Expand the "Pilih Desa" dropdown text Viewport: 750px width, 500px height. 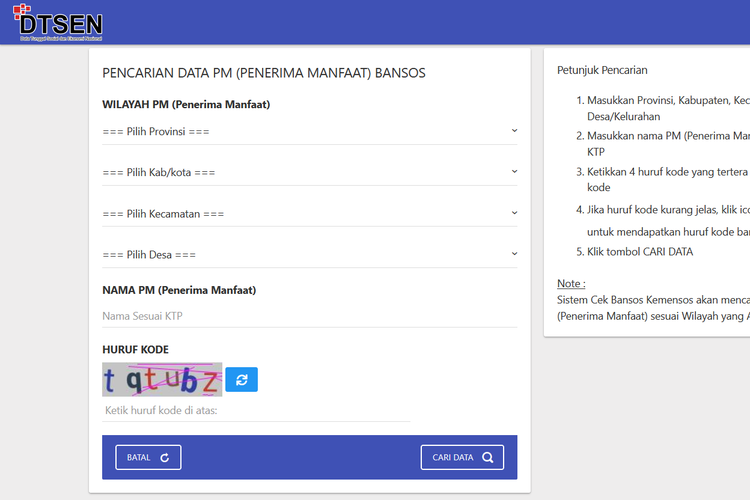click(149, 255)
